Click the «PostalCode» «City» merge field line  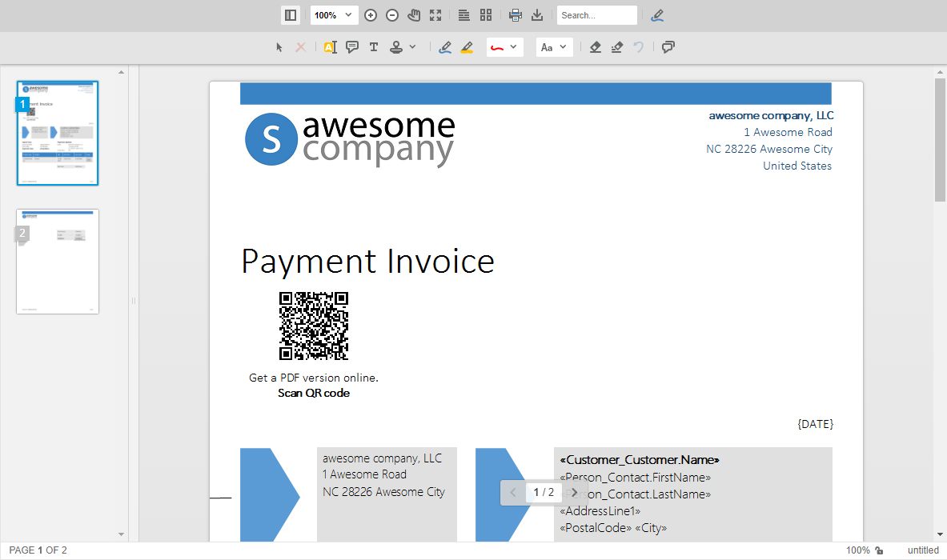(x=613, y=528)
